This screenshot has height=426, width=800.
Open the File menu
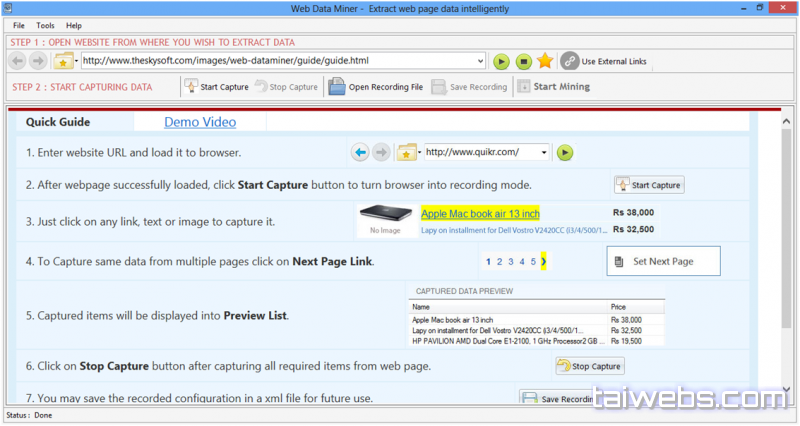(19, 24)
